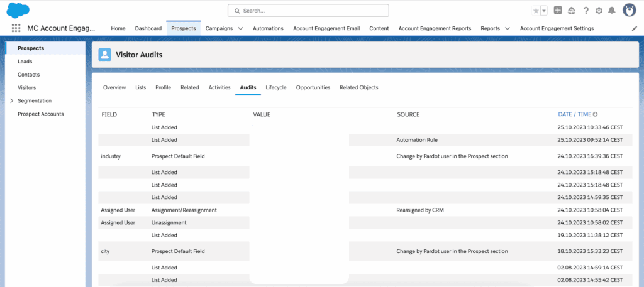The image size is (644, 287).
Task: Click timestamp 18.10.2023 15:33:23 CEST
Action: [590, 251]
